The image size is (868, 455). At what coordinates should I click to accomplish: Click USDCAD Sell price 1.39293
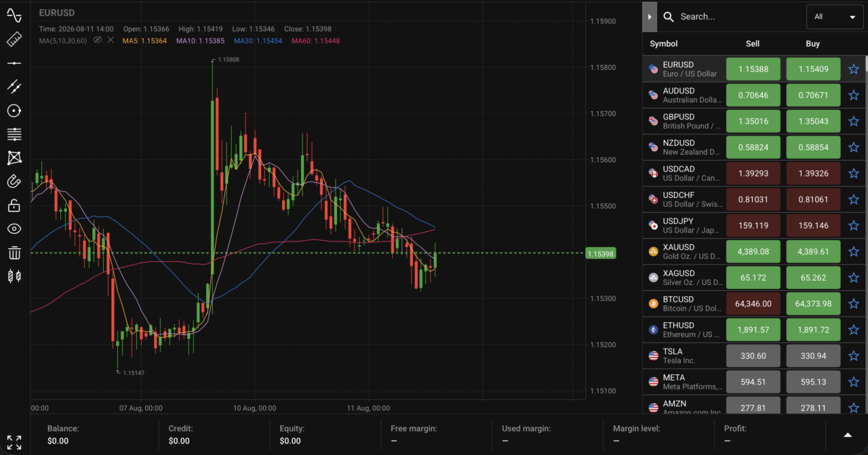point(753,174)
